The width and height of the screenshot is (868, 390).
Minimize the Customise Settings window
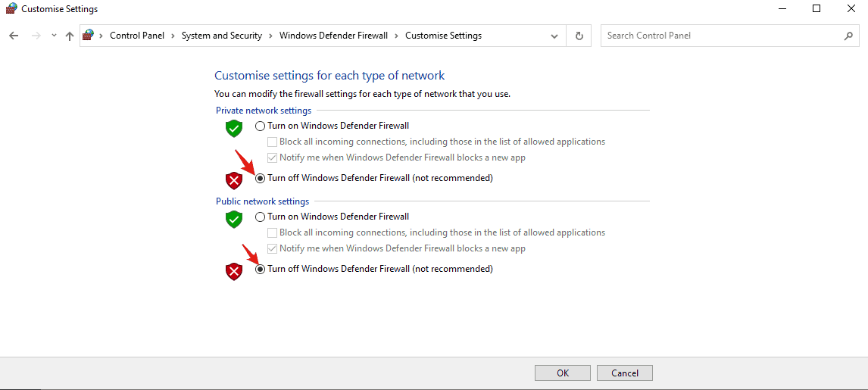point(782,9)
